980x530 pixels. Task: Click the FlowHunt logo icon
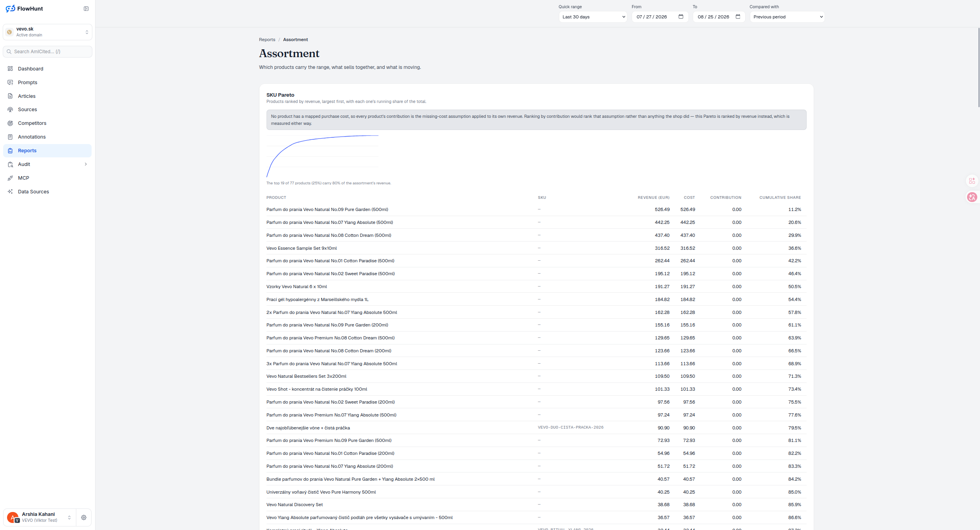click(x=11, y=9)
